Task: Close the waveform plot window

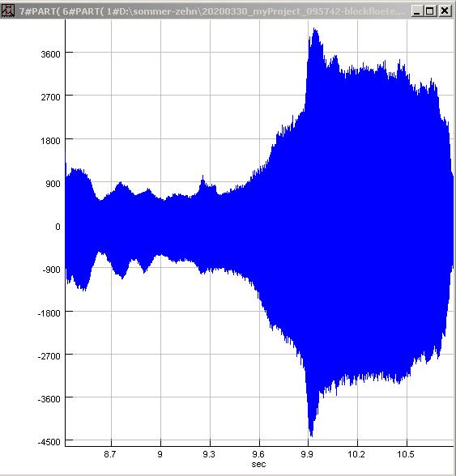Action: pyautogui.click(x=445, y=11)
